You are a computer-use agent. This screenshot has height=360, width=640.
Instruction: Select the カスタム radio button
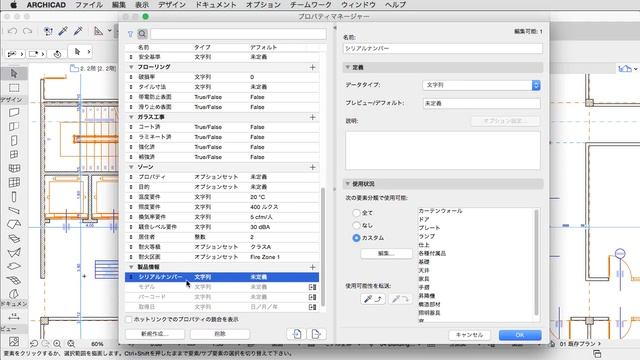coord(356,238)
